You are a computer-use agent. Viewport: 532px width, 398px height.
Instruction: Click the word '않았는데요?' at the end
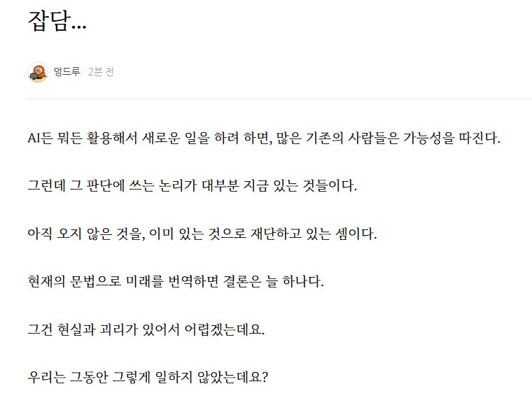pos(234,377)
